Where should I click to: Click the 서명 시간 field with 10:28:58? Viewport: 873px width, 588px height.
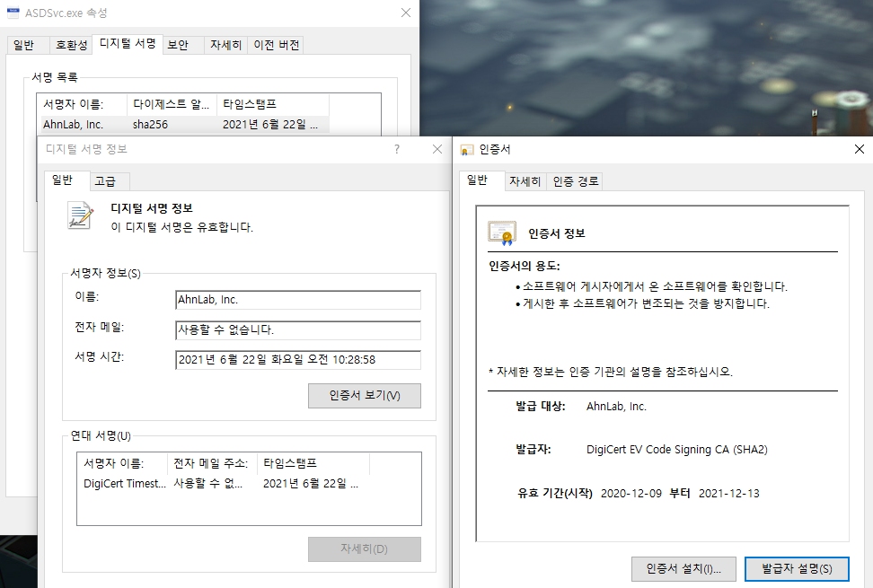[x=298, y=360]
